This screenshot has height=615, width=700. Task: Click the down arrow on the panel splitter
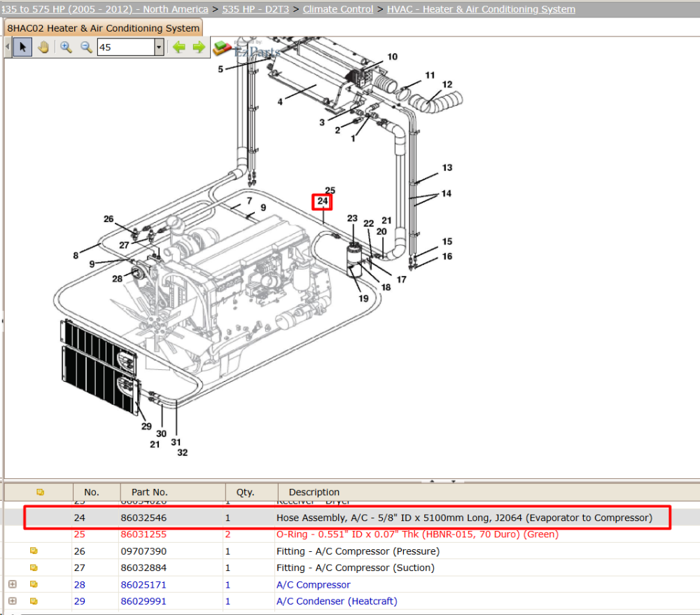coord(453,481)
